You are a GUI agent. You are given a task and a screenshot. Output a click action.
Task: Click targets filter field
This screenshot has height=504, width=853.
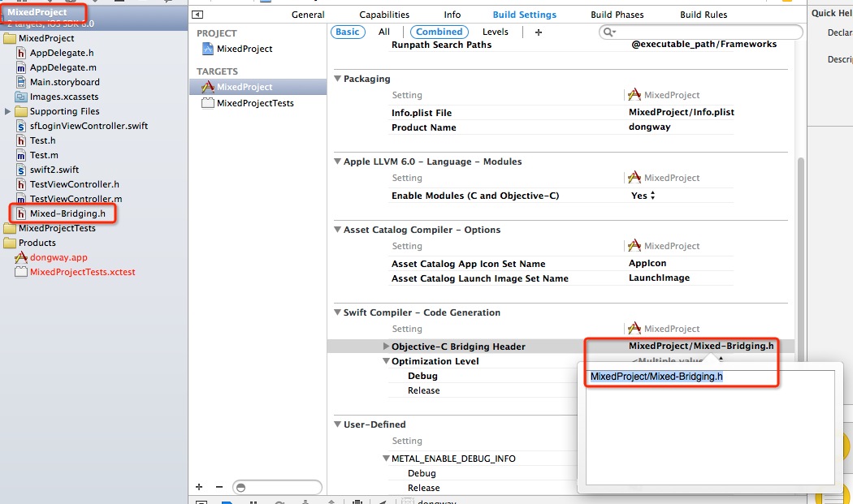tap(278, 487)
